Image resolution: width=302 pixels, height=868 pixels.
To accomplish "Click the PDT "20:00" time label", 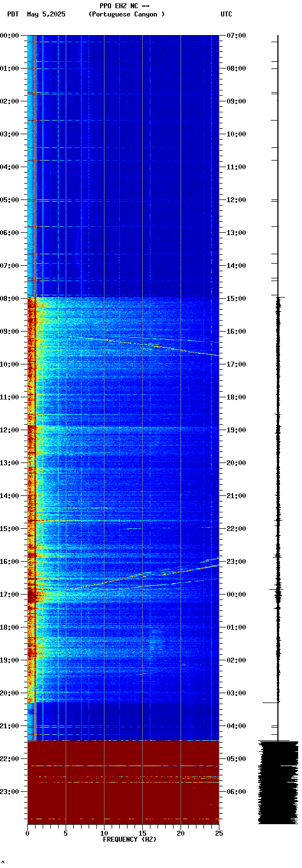I will pos(10,693).
